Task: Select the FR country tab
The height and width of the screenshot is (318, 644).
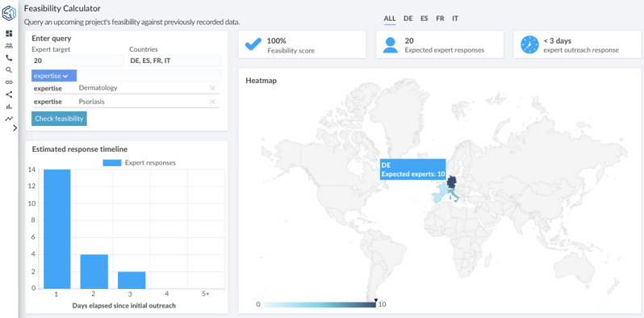Action: coord(440,19)
